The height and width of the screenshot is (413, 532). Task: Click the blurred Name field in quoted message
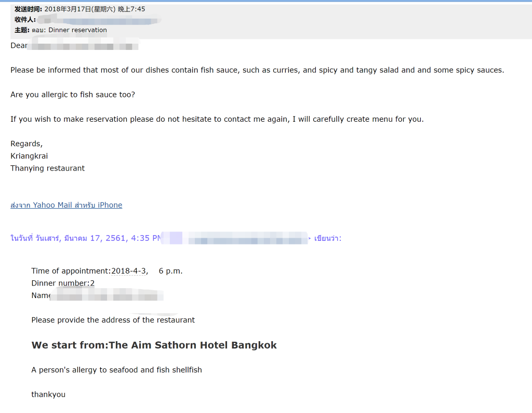(107, 295)
